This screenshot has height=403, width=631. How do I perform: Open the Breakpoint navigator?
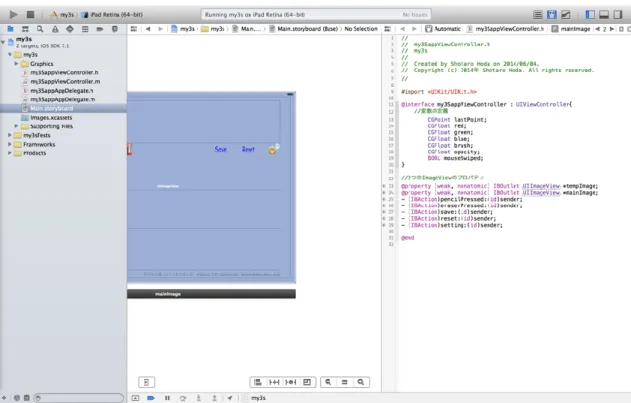(100, 29)
